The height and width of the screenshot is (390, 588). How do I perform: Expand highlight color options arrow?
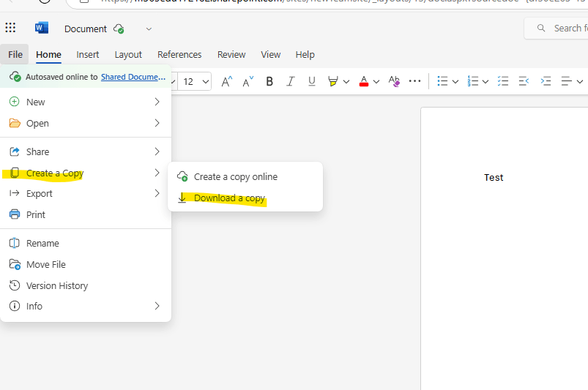click(x=346, y=81)
